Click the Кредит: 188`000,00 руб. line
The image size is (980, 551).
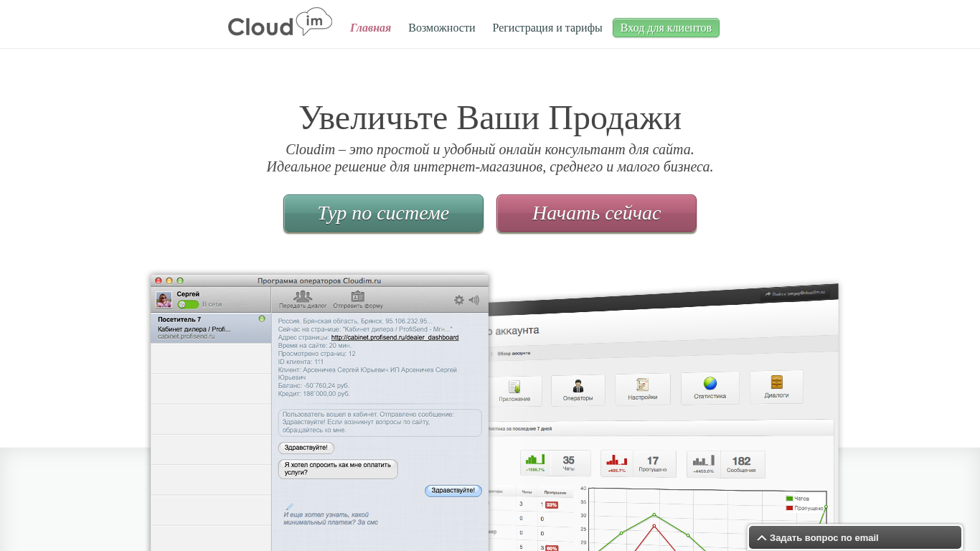tap(314, 393)
